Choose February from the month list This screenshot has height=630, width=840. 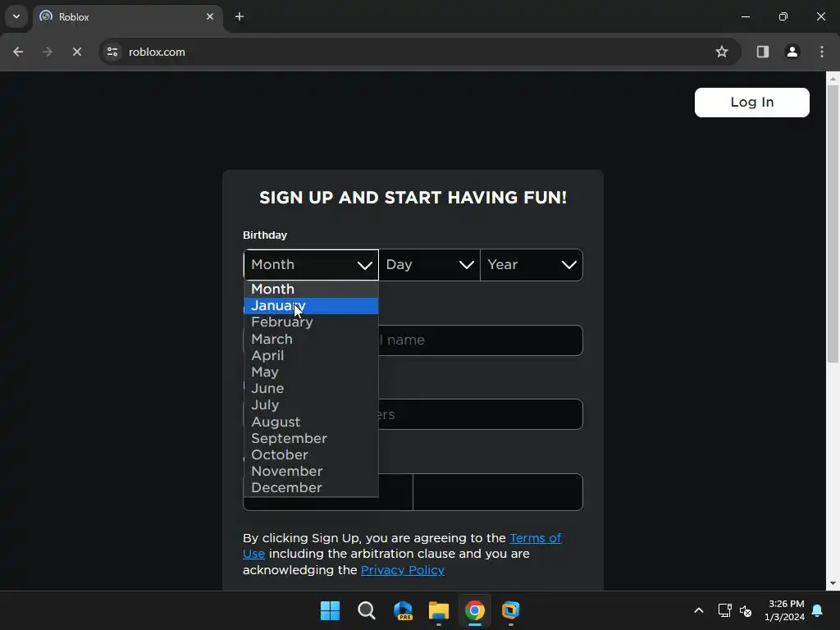coord(311,322)
